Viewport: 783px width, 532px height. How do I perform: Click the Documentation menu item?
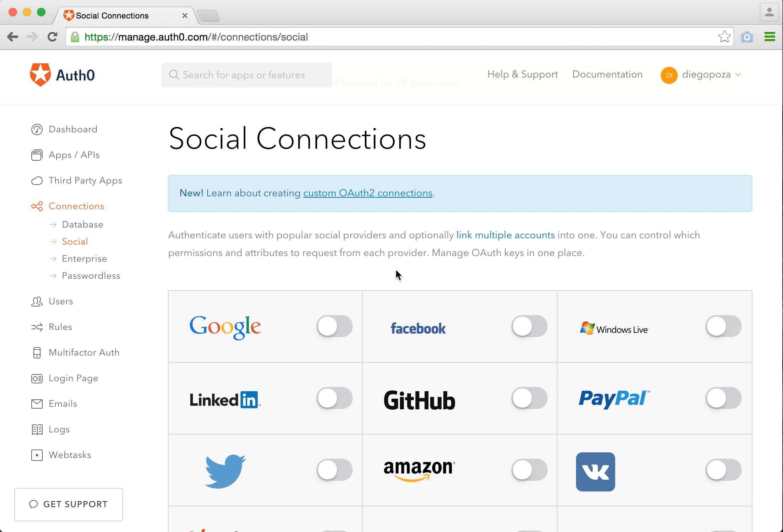click(607, 74)
